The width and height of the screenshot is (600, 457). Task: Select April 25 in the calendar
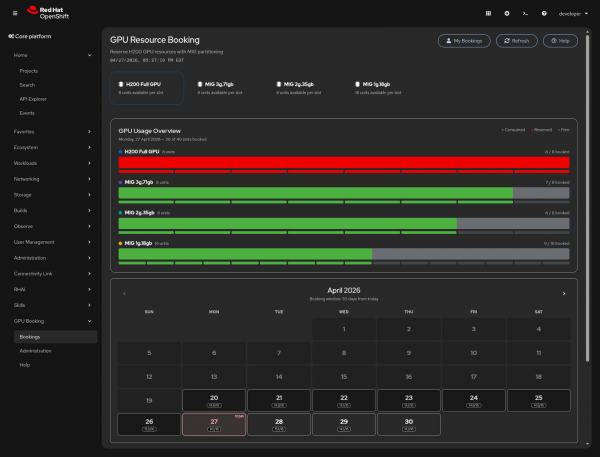(539, 401)
